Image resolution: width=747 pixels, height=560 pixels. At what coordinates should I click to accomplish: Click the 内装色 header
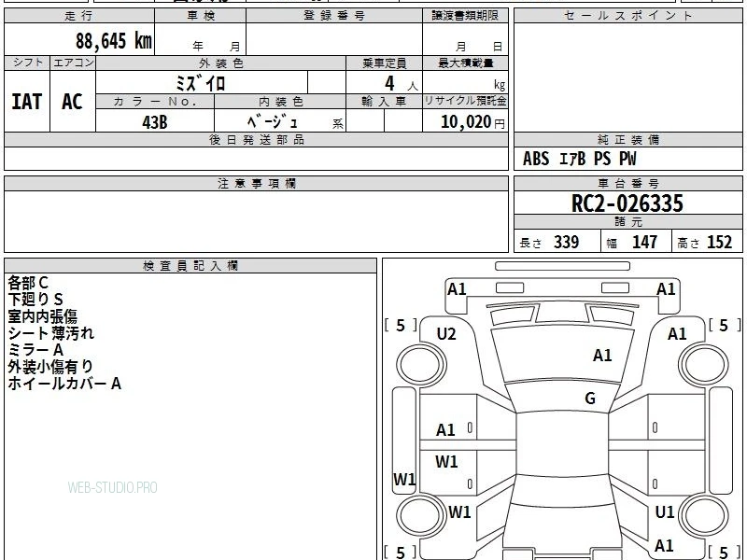pos(280,102)
